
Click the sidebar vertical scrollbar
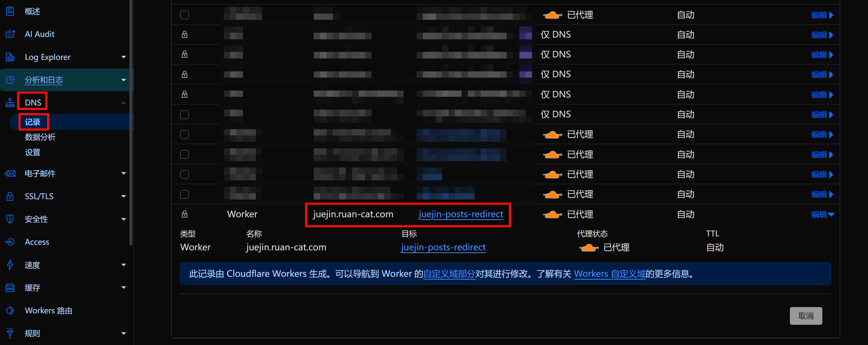coord(131,122)
